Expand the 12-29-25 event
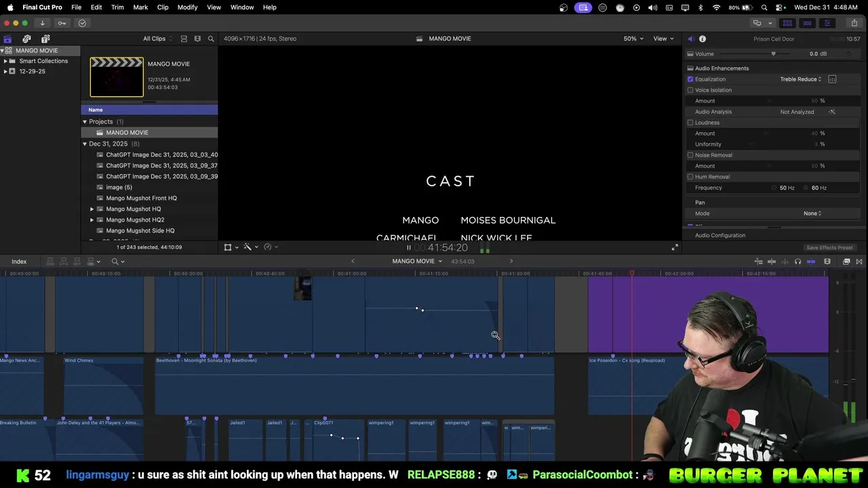The width and height of the screenshot is (868, 488). [x=5, y=71]
